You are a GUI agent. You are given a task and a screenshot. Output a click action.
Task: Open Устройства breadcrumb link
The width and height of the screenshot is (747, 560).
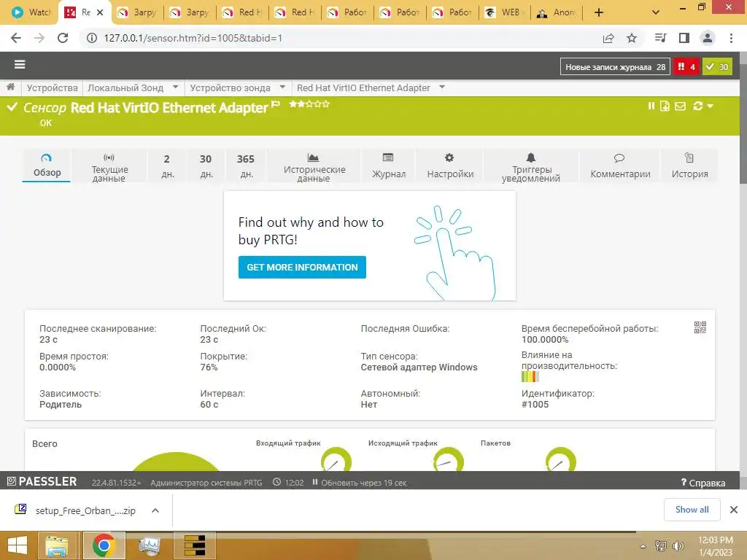(52, 87)
